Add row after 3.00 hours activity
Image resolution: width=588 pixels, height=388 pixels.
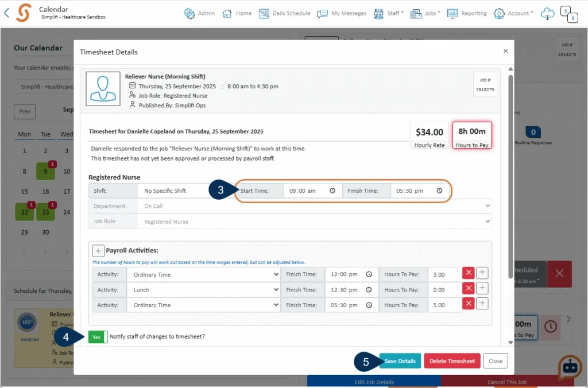(482, 273)
